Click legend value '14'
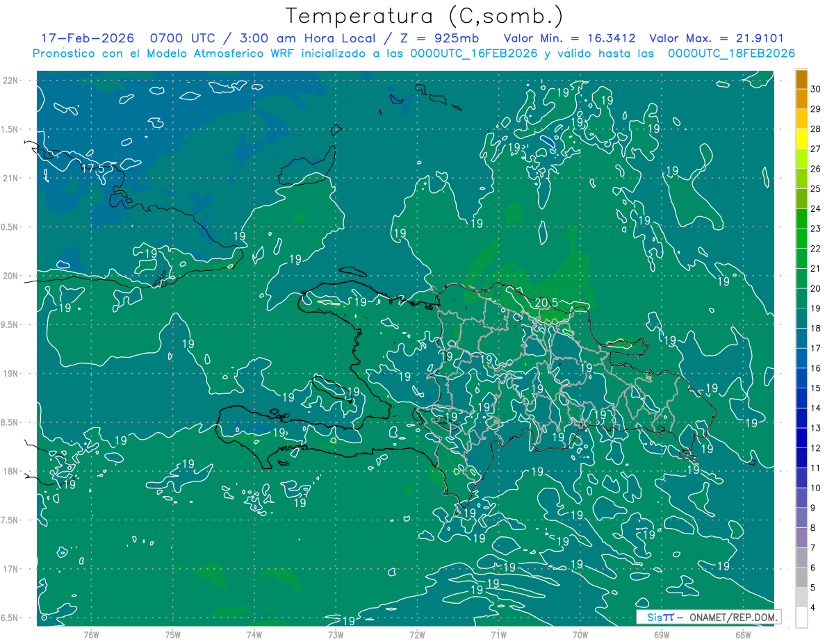Screen dimensions: 834x644 pos(816,408)
